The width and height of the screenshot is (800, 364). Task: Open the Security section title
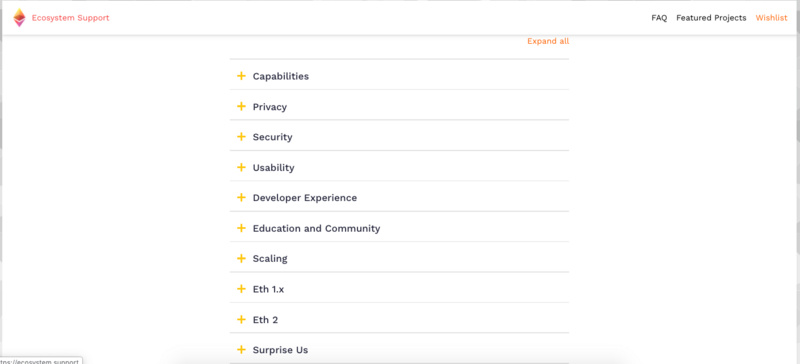tap(272, 137)
